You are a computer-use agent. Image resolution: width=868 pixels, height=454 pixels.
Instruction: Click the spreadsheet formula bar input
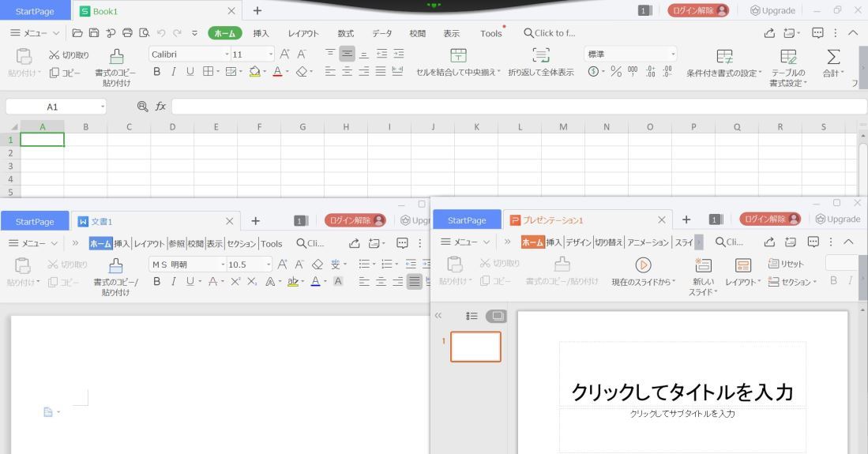519,107
